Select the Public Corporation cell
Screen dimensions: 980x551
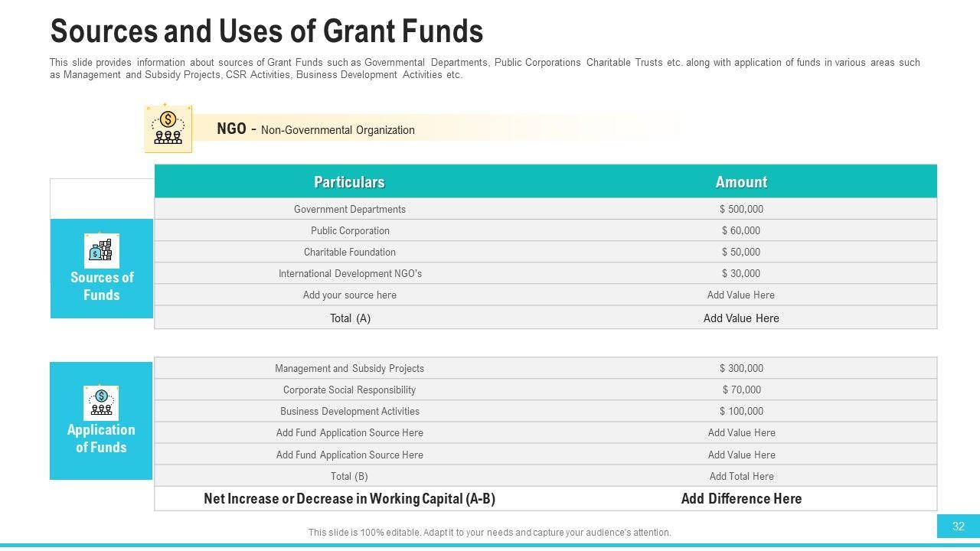click(x=350, y=230)
